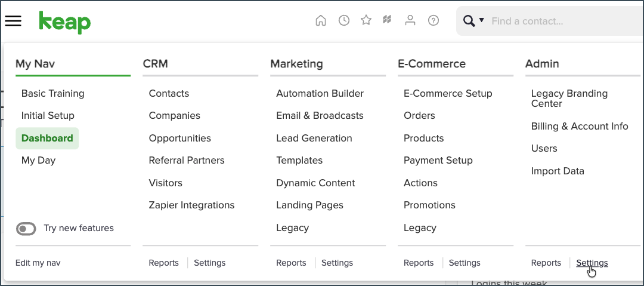Image resolution: width=644 pixels, height=286 pixels.
Task: Open Payment Setup
Action: click(438, 161)
